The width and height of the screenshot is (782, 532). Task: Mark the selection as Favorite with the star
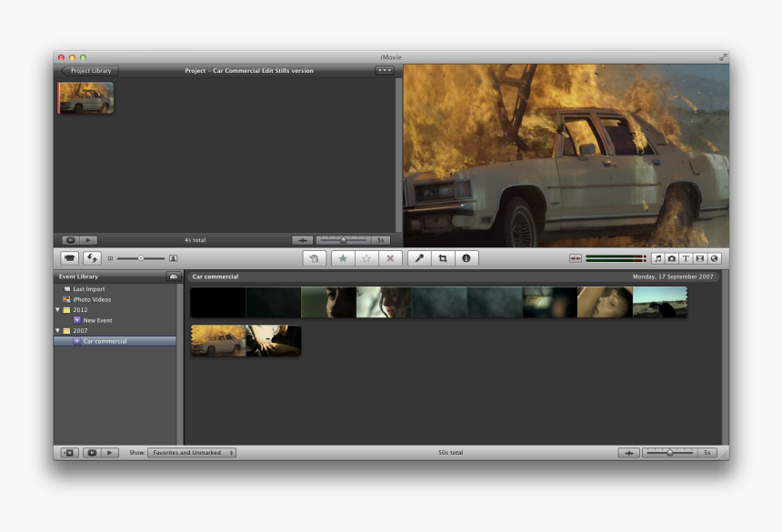343,258
